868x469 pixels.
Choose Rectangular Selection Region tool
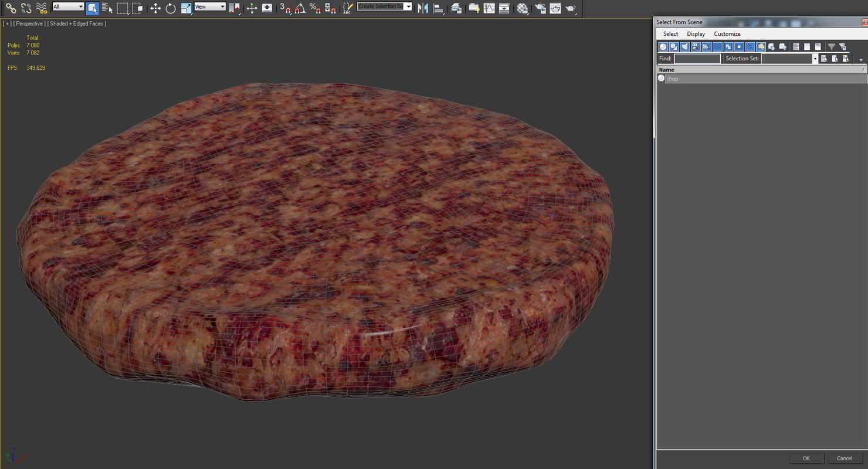click(x=123, y=8)
